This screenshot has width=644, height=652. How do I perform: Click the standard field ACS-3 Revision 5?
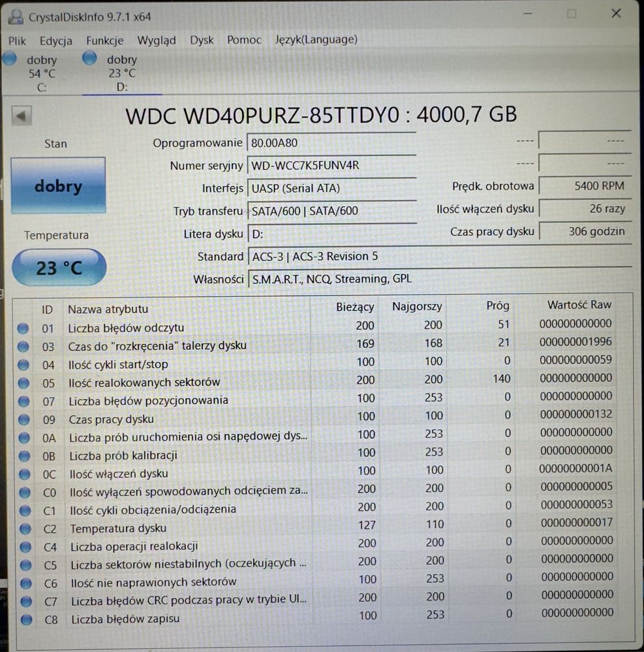click(x=440, y=256)
